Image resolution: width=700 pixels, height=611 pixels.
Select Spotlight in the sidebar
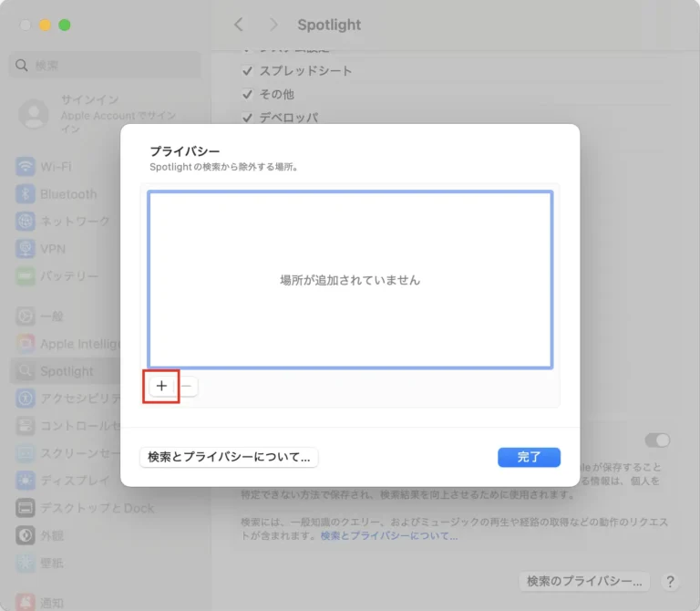tap(65, 371)
